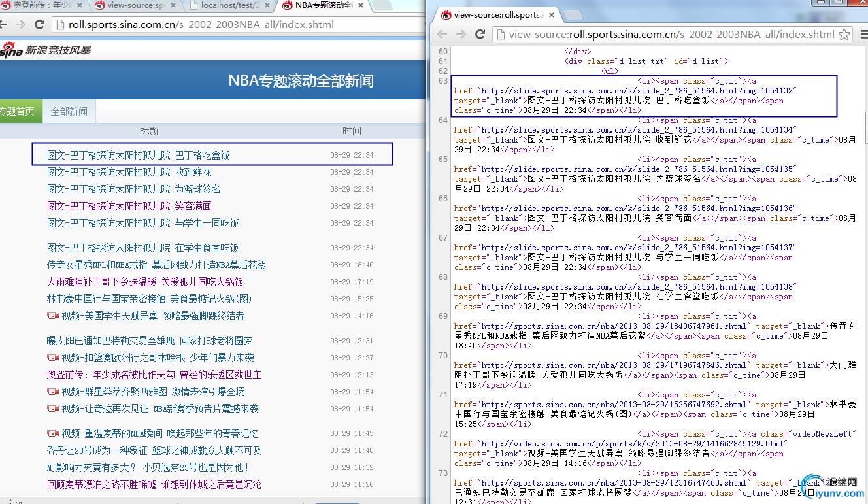Select the NBA专题滚动 tab
The width and height of the screenshot is (868, 504).
tap(324, 5)
